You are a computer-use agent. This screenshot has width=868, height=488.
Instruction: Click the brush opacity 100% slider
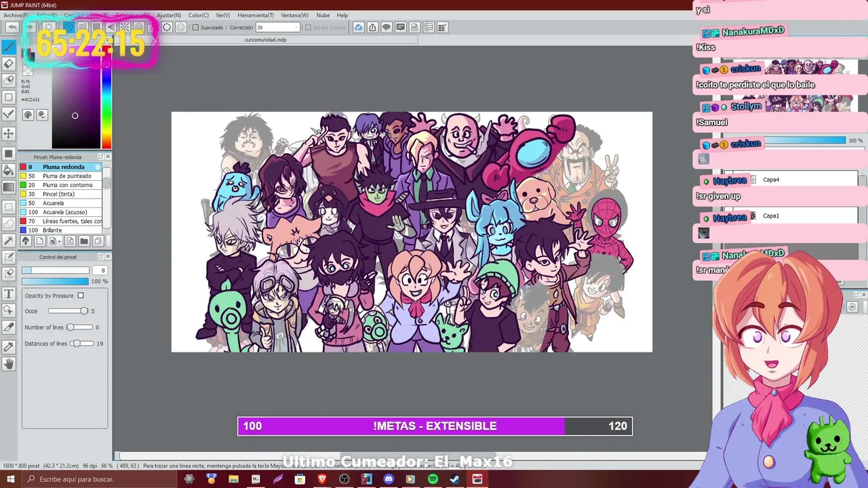tap(55, 281)
